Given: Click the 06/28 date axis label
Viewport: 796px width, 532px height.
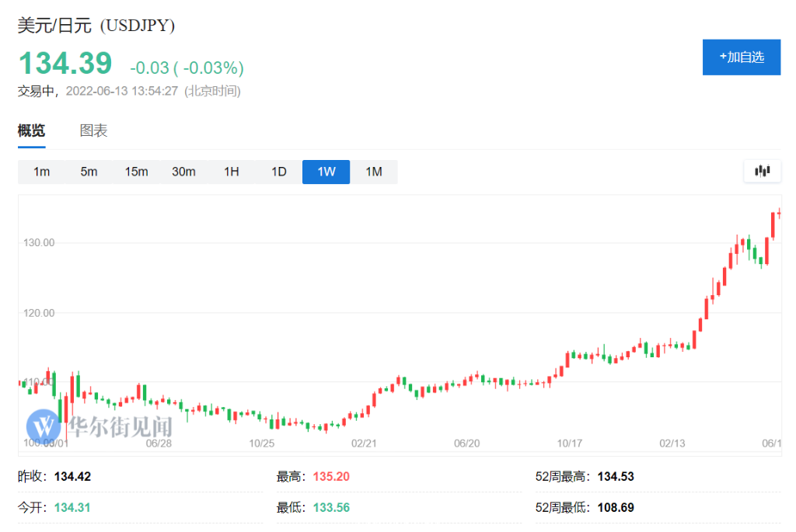Looking at the screenshot, I should point(159,443).
